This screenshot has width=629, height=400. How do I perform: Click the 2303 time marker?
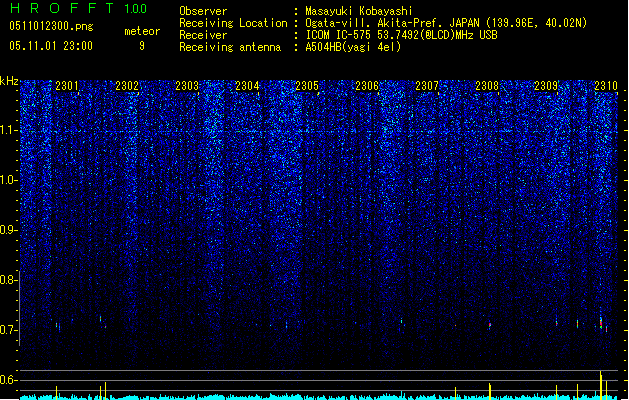[x=187, y=86]
